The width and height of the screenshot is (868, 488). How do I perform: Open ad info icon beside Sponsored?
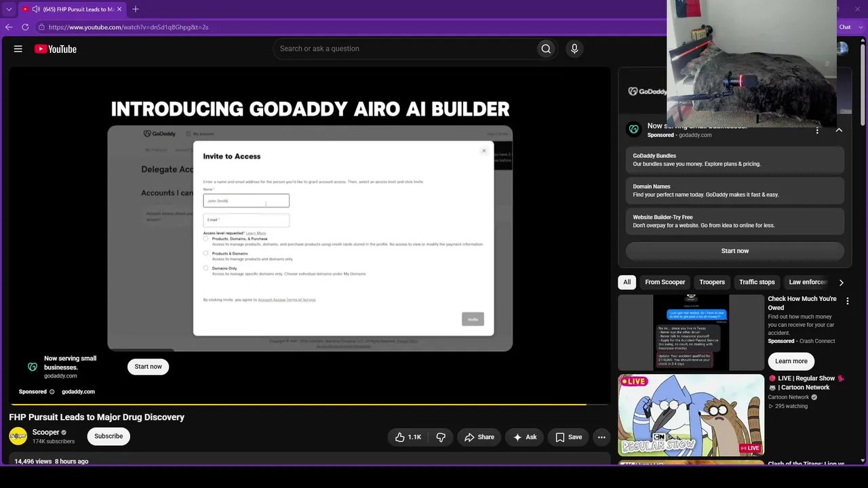tap(52, 392)
